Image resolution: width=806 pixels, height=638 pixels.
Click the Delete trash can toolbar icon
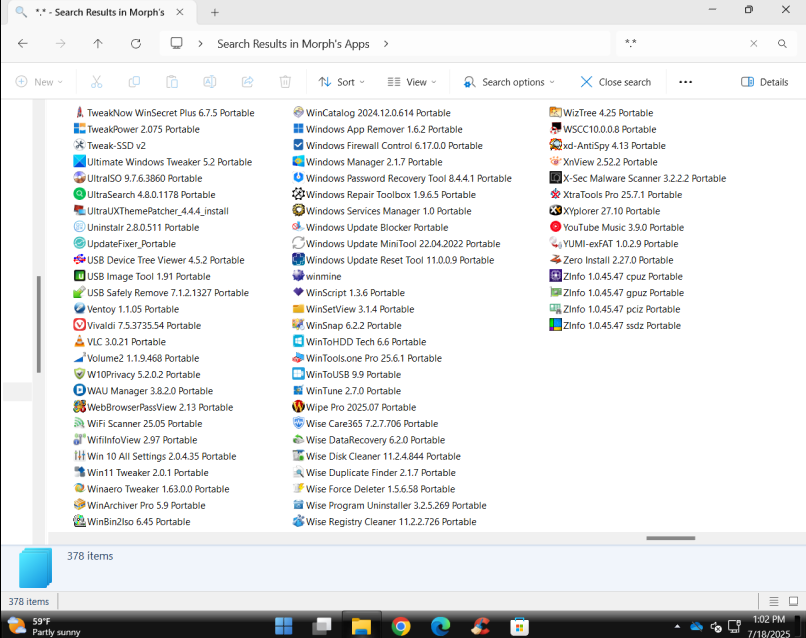(x=285, y=82)
